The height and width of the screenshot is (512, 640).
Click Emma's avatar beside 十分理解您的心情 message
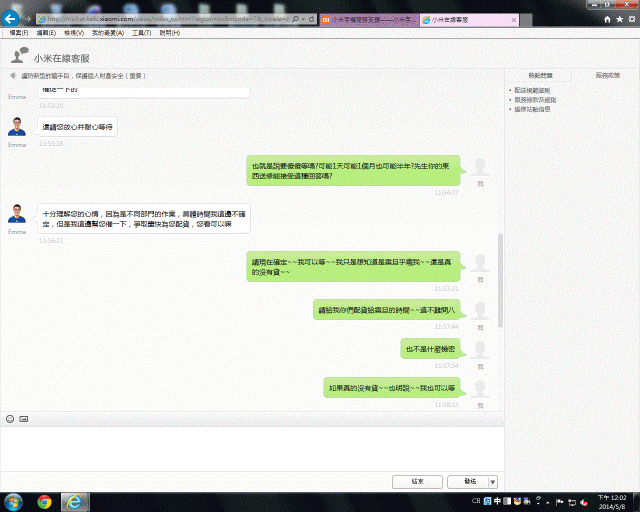point(17,214)
